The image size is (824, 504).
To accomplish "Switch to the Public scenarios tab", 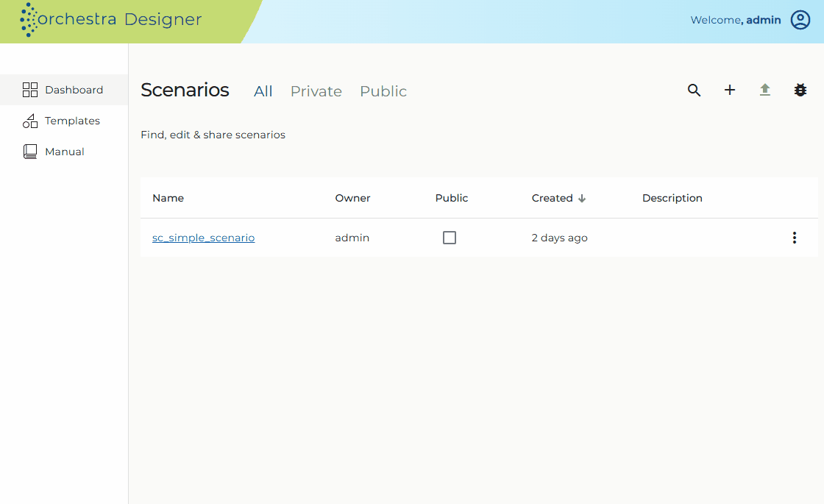I will pyautogui.click(x=383, y=91).
